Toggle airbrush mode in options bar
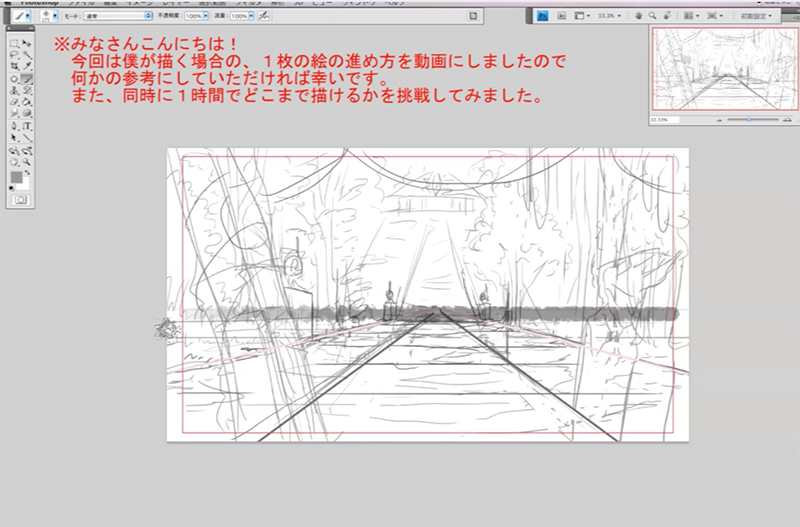 (264, 16)
